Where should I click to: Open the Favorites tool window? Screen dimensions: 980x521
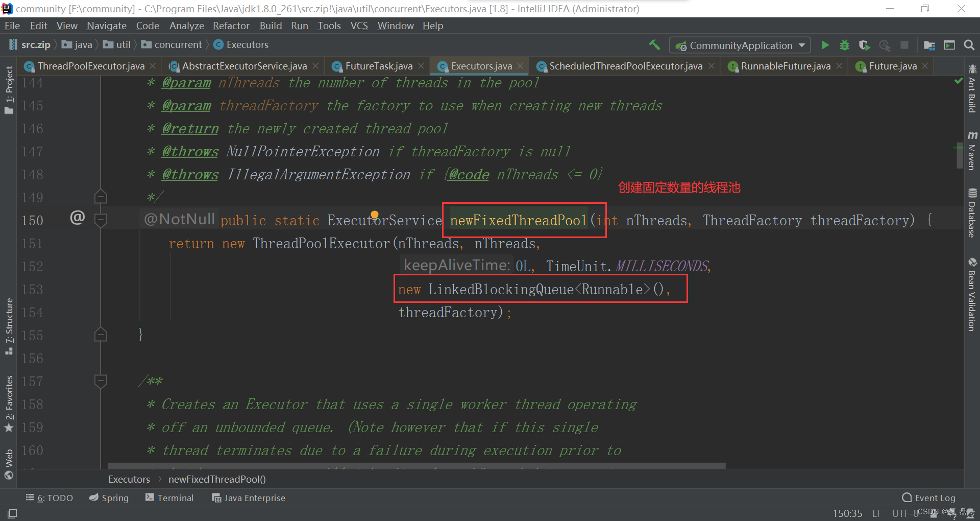point(9,404)
